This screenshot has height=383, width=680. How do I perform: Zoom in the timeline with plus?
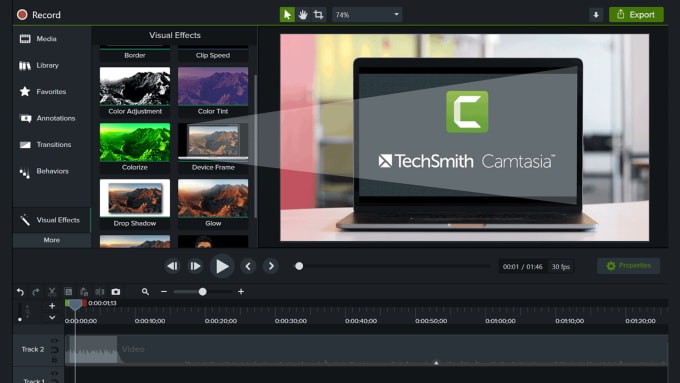click(241, 292)
